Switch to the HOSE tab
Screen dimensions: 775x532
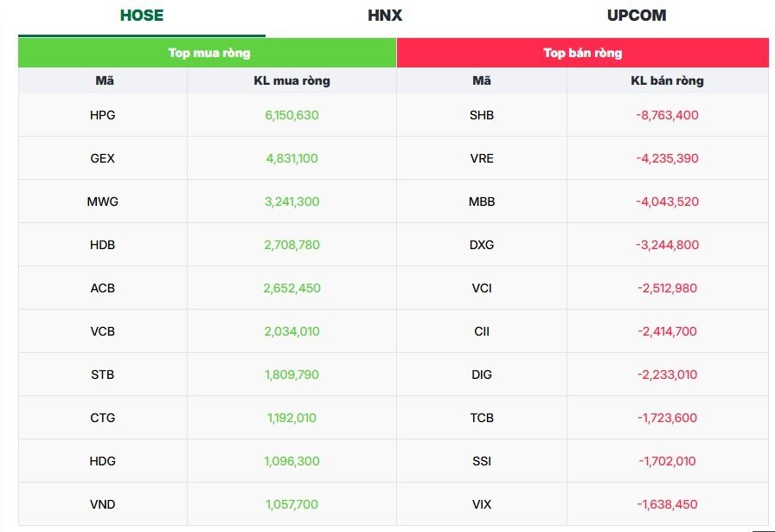click(x=142, y=16)
